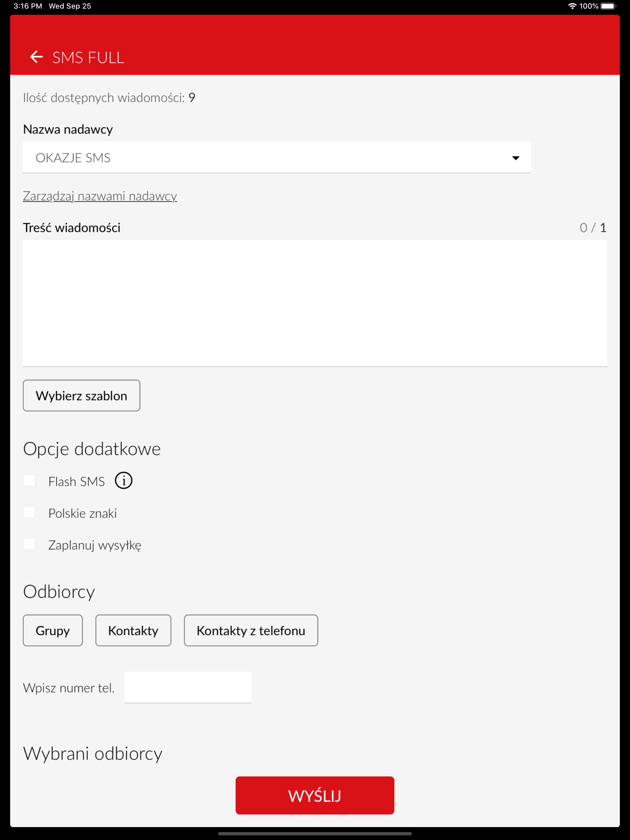Image resolution: width=630 pixels, height=840 pixels.
Task: Focus the Treść wiadomości text area
Action: click(x=315, y=303)
